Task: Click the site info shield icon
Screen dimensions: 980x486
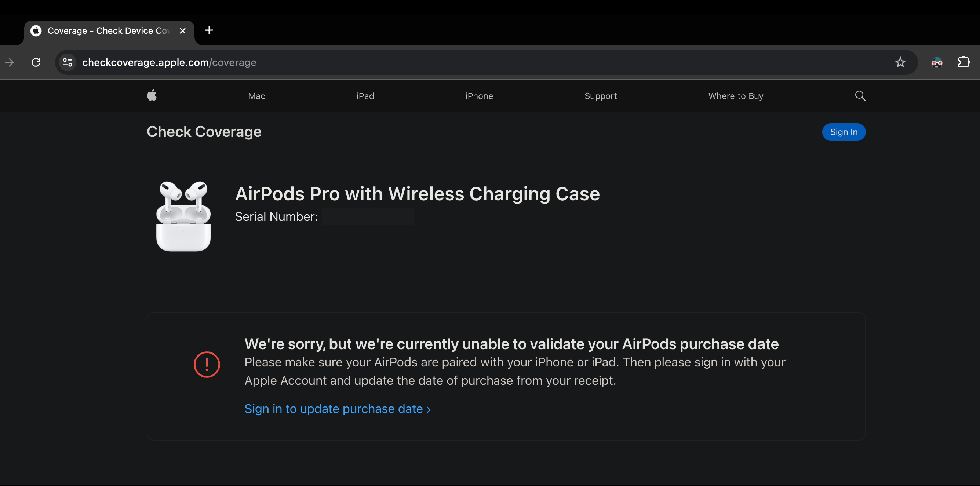Action: pos(68,62)
